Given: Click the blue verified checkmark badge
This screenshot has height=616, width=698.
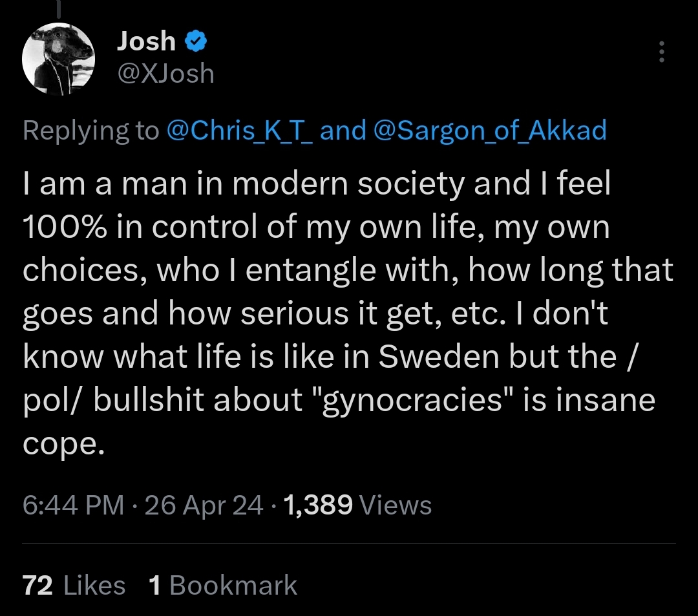Looking at the screenshot, I should (196, 41).
